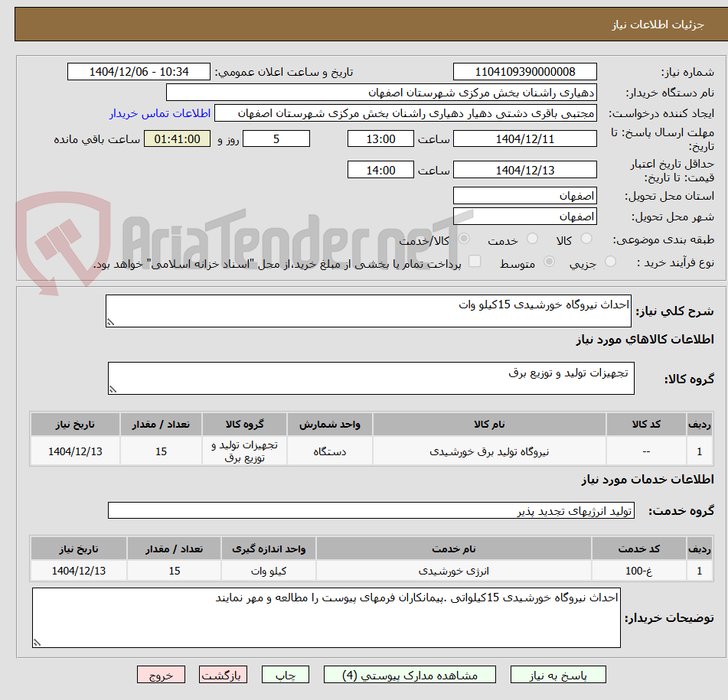Viewport: 728px width, 700px height.
Task: Click the deadline time field 13:00
Action: tap(380, 138)
